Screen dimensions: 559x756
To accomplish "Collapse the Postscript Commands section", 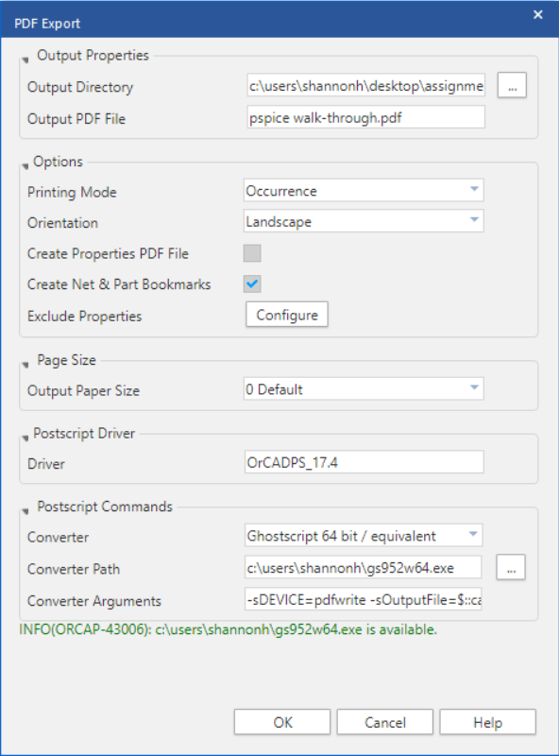I will 25,511.
